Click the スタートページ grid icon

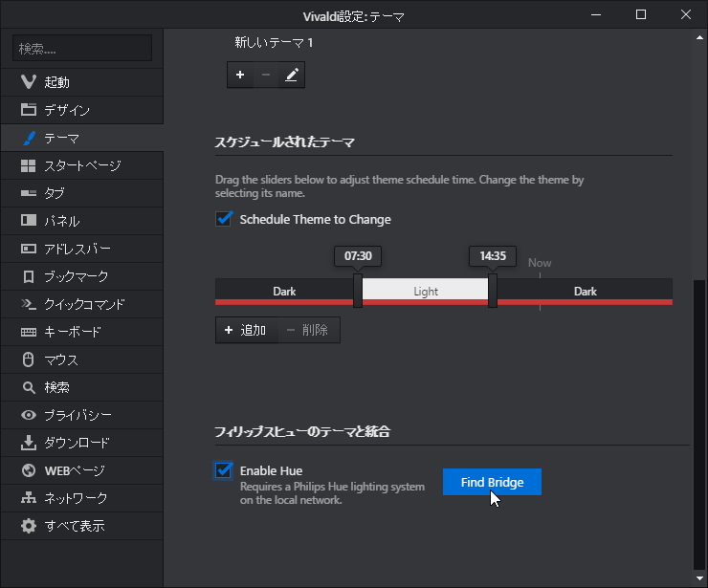[29, 165]
